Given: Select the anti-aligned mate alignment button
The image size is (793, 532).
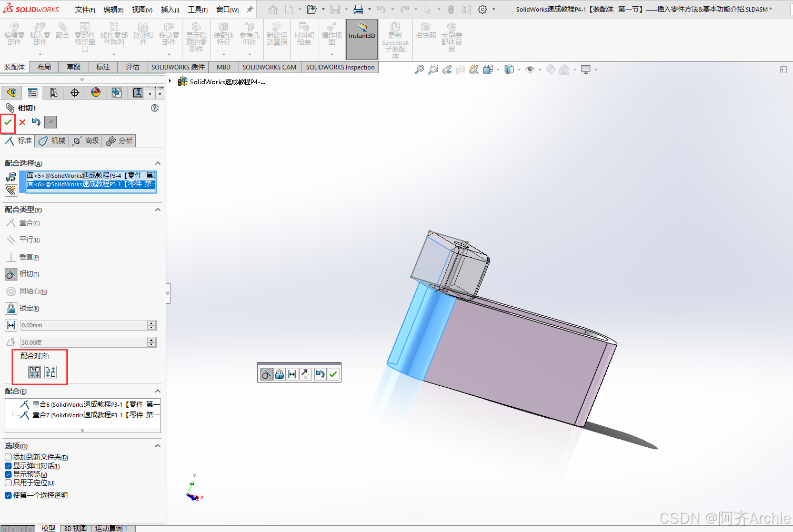Looking at the screenshot, I should [x=51, y=372].
